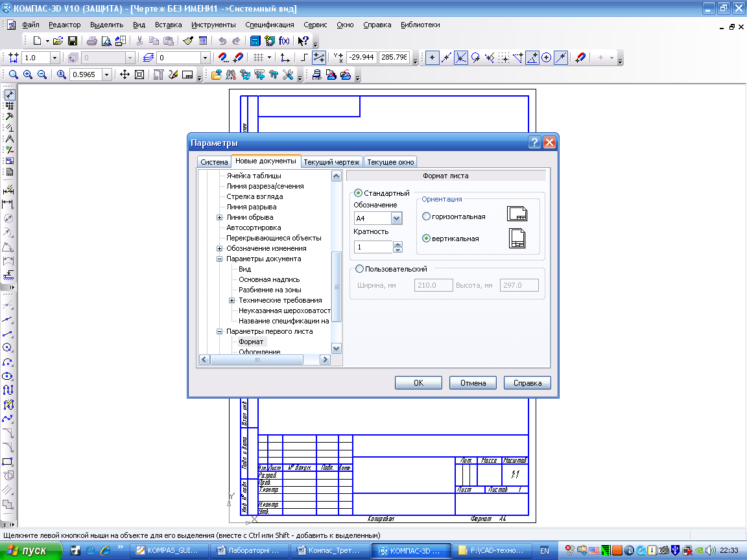Activate the pan view cross-arrows icon
Viewport: 747px width, 560px height.
pyautogui.click(x=124, y=75)
